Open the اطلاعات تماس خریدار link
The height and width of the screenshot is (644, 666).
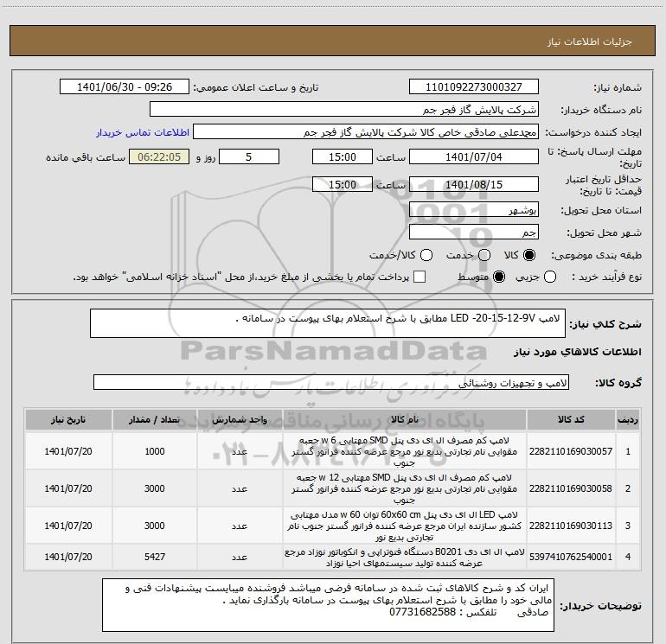(143, 132)
